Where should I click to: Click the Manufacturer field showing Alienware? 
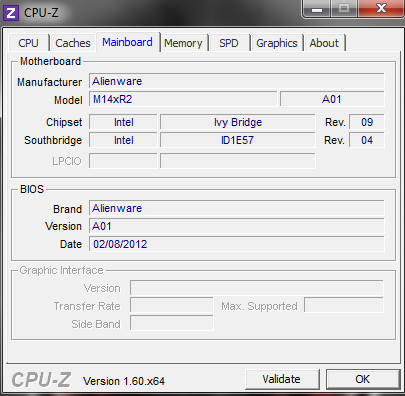click(x=237, y=81)
